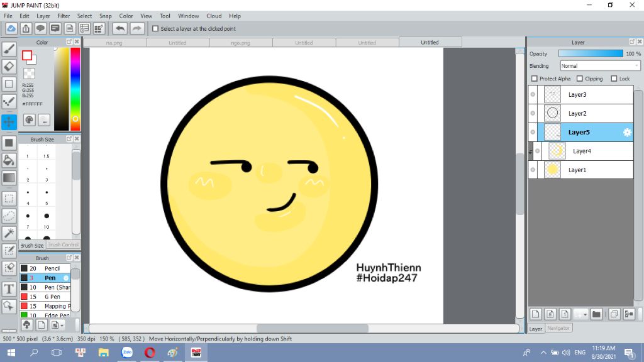The width and height of the screenshot is (644, 362).
Task: Open the add-layer dropdown arrow in Layer panel
Action: pyautogui.click(x=585, y=315)
